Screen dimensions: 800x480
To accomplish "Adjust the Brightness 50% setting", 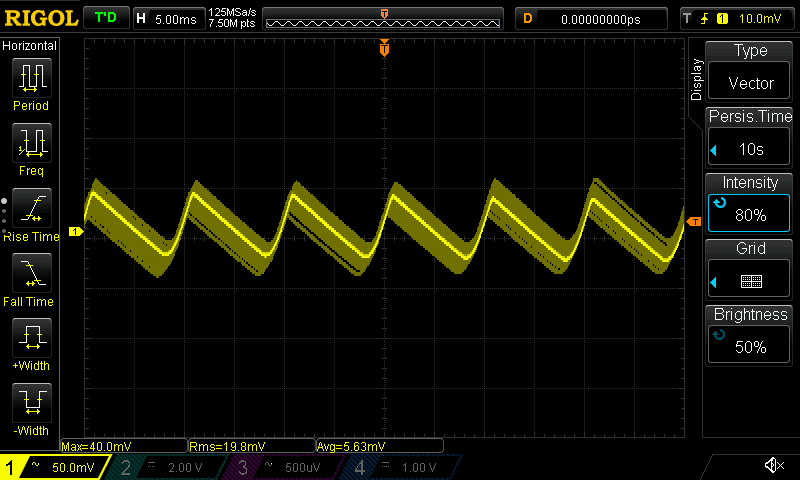I will (749, 335).
